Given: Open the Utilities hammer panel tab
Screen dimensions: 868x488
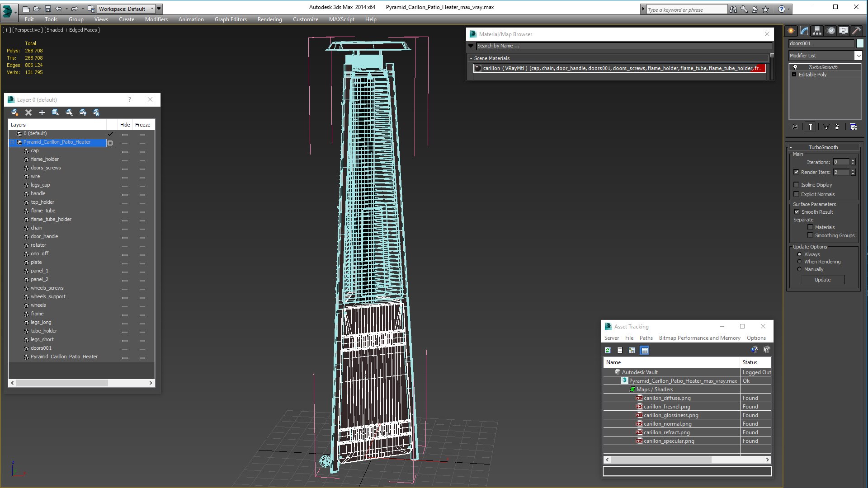Looking at the screenshot, I should click(857, 31).
